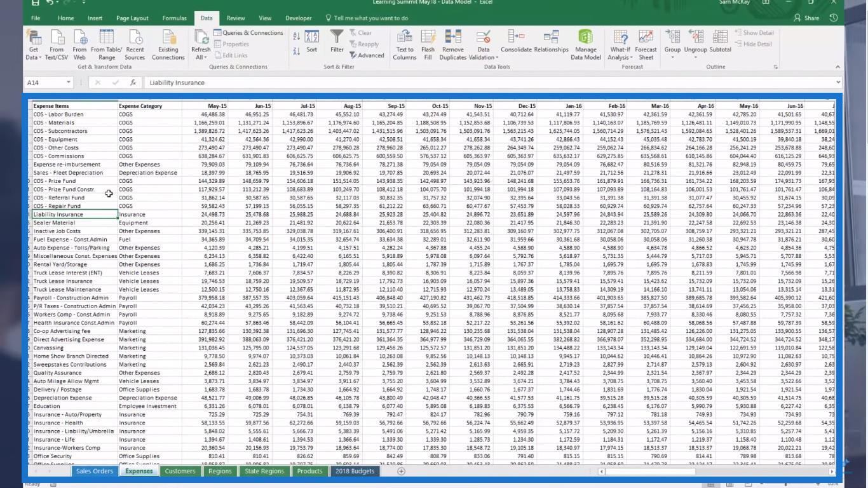Click Show Detail in Outline group
This screenshot has height=488, width=868.
(x=754, y=33)
